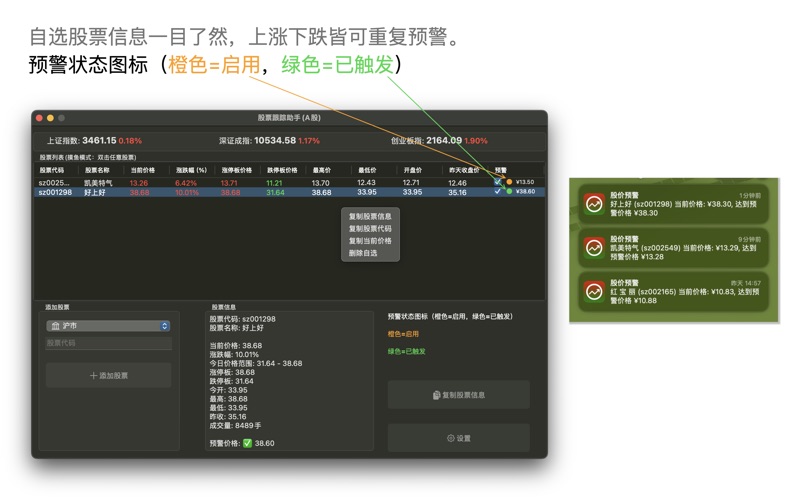
Task: Click the limit-down price 11.21 cell
Action: [x=274, y=183]
